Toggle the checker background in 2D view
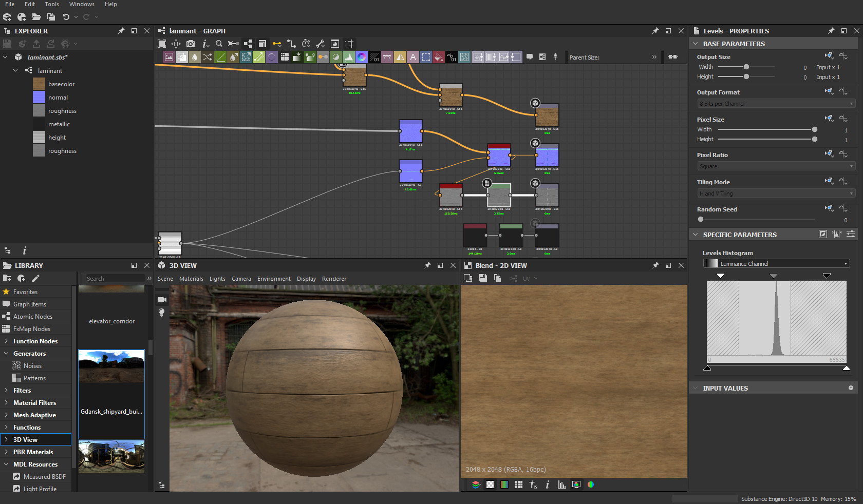The width and height of the screenshot is (863, 504). (x=490, y=484)
